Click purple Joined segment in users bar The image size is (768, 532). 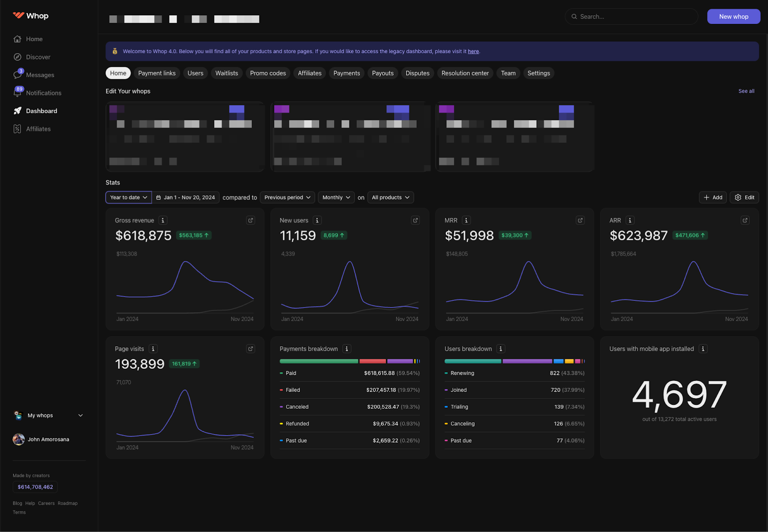527,361
